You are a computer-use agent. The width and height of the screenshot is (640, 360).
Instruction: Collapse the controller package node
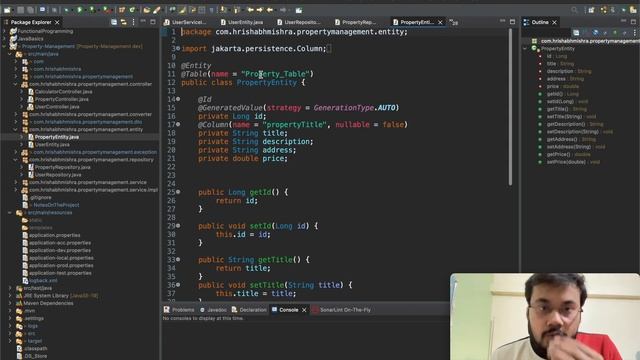point(16,84)
